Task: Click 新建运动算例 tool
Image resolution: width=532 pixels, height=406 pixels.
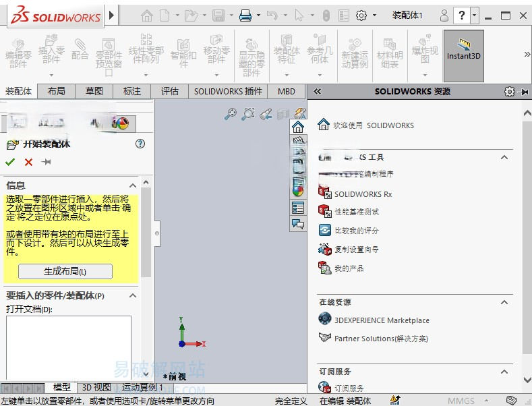Action: click(355, 54)
